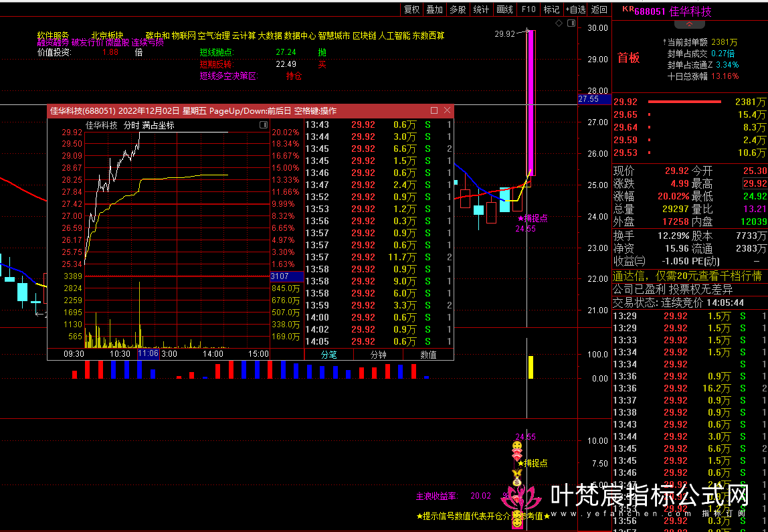
Task: Click the 11:06 time marker on intraday axis
Action: (148, 354)
